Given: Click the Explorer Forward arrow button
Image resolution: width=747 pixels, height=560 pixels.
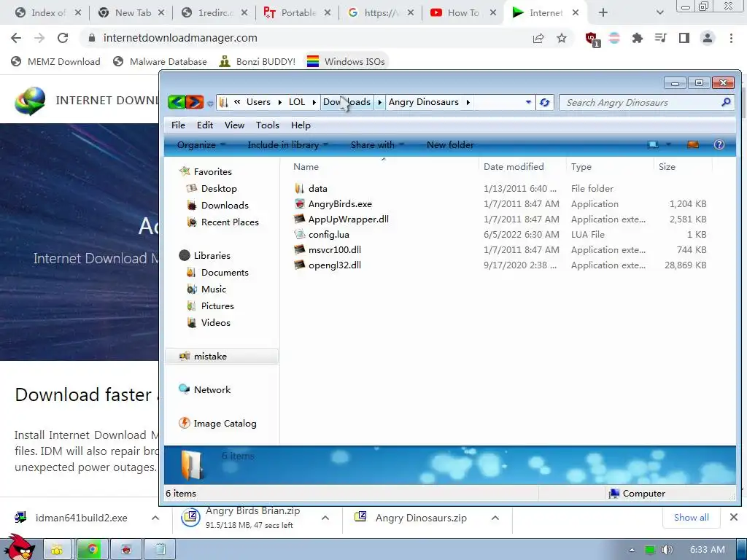Looking at the screenshot, I should 194,102.
